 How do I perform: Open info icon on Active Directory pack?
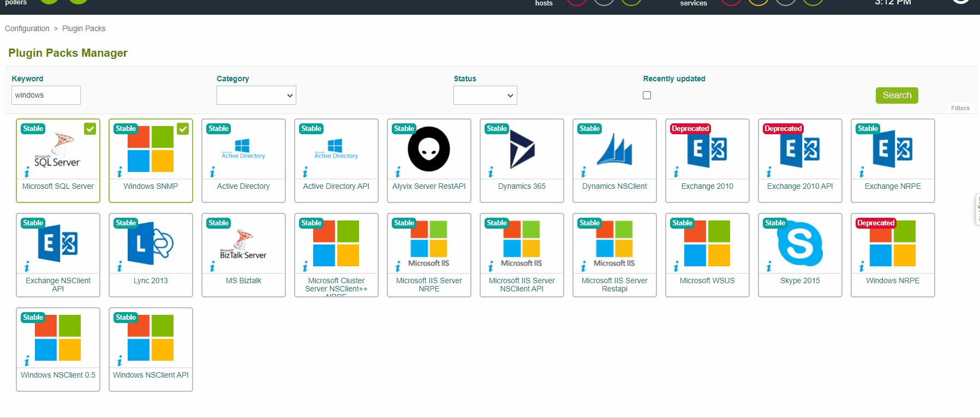click(x=212, y=172)
